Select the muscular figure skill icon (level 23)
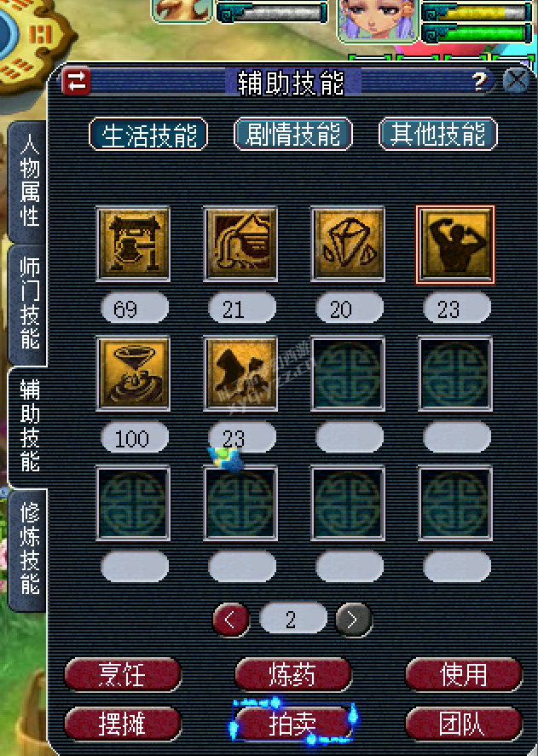Screen dimensions: 538x756 click(x=455, y=245)
